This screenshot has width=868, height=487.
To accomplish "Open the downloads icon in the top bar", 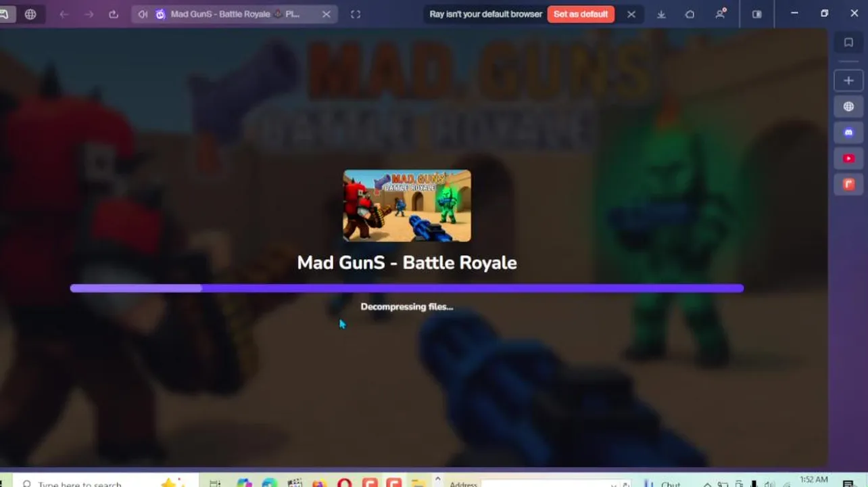I will point(661,14).
